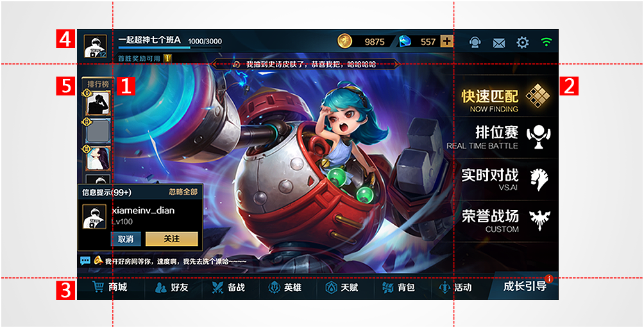Start 快速匹配 quick match
644x328 pixels.
click(505, 101)
